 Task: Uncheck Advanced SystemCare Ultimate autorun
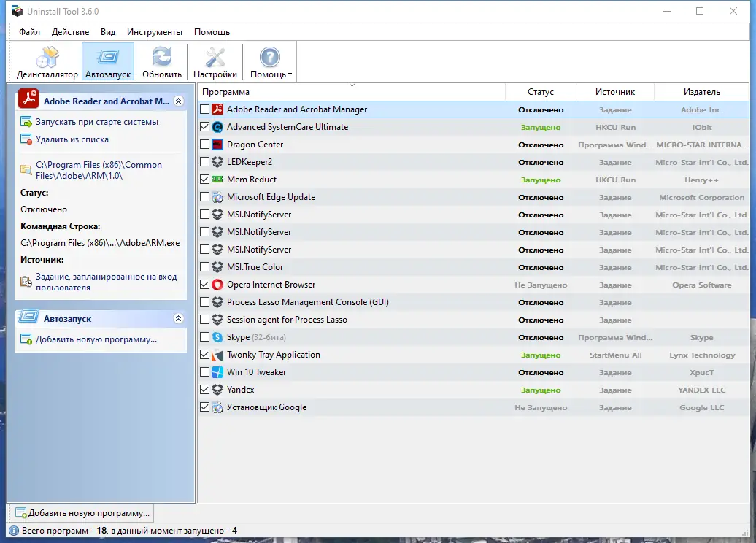(204, 127)
